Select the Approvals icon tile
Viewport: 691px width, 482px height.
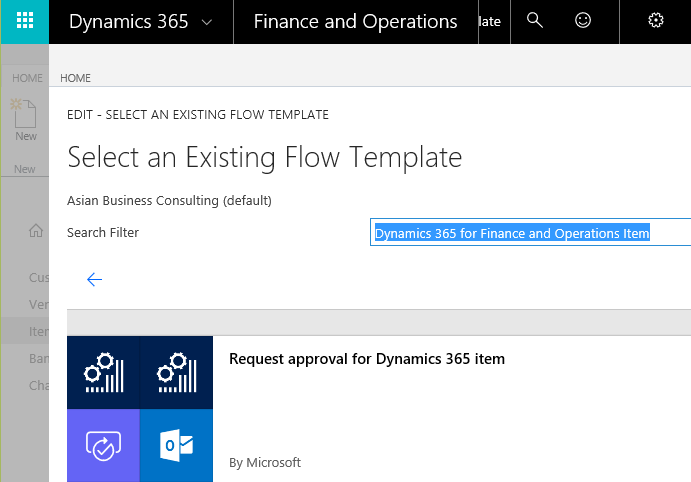coord(103,445)
